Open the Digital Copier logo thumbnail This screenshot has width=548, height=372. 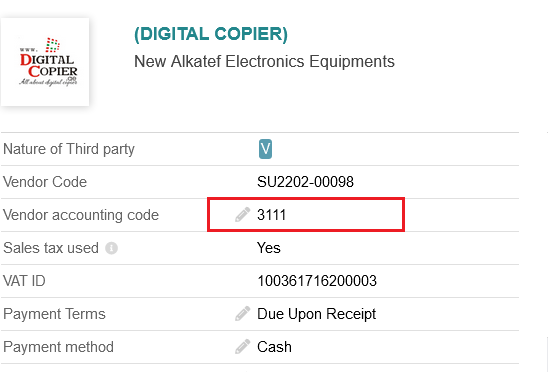click(45, 62)
